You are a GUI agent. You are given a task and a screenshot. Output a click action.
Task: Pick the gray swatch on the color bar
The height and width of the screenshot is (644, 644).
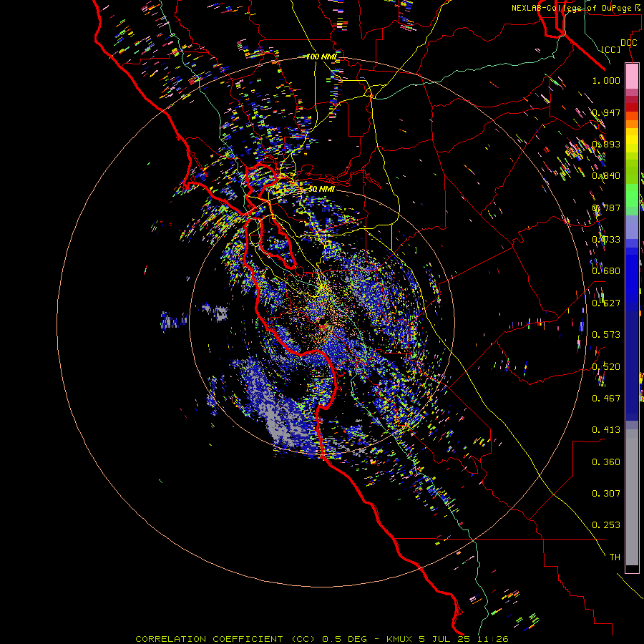(x=632, y=497)
